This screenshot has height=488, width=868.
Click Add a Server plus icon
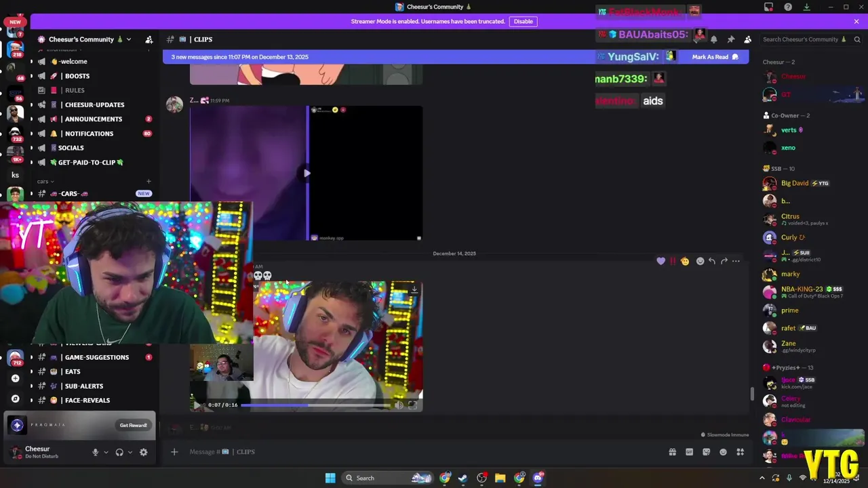click(x=16, y=378)
